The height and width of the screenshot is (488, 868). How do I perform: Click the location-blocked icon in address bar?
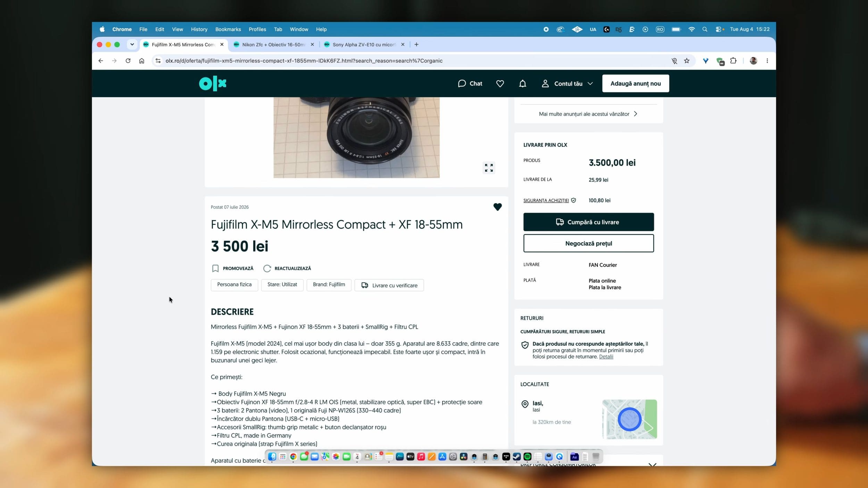point(674,61)
